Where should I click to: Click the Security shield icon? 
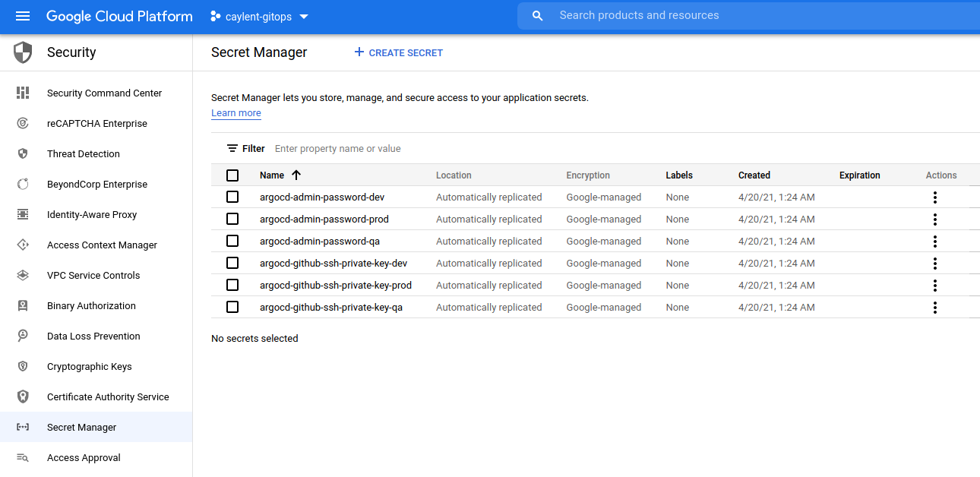pos(23,52)
